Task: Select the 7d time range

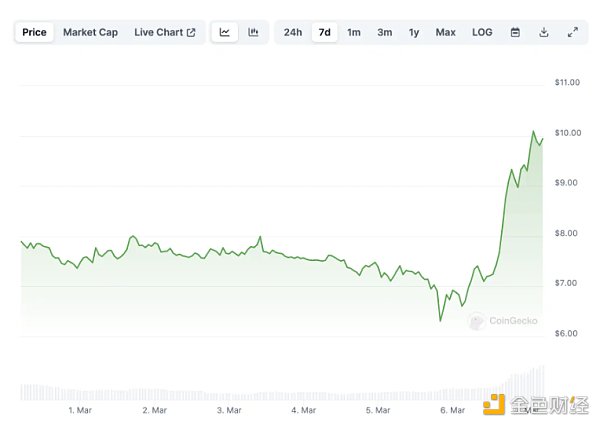Action: coord(324,32)
